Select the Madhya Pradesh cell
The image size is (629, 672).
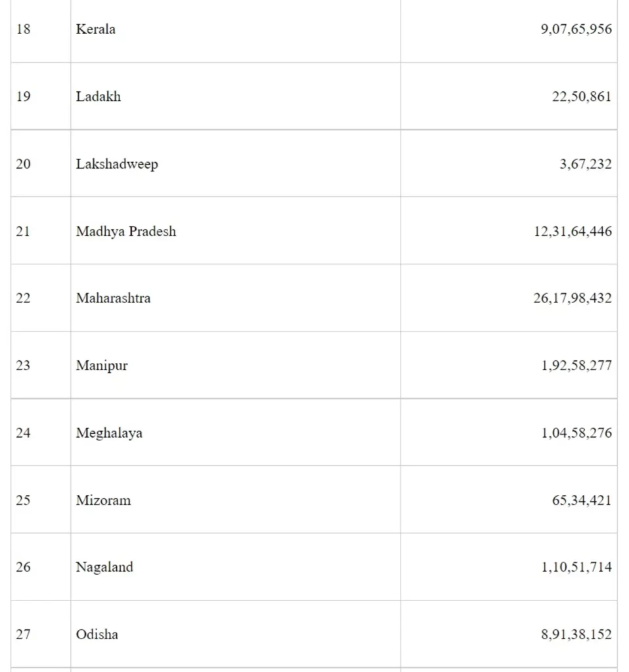(126, 232)
